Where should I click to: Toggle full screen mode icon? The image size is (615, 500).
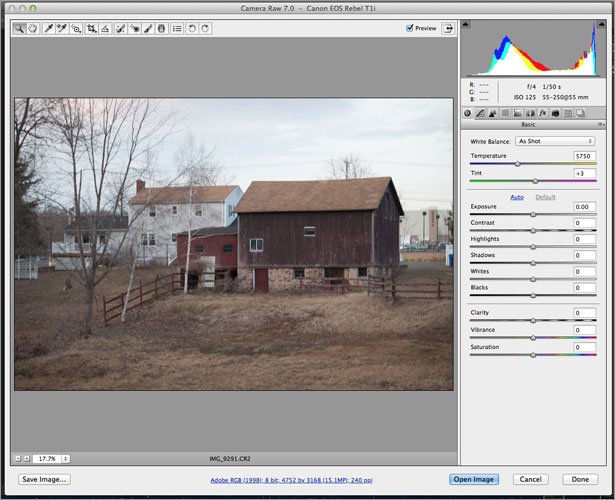pos(446,29)
